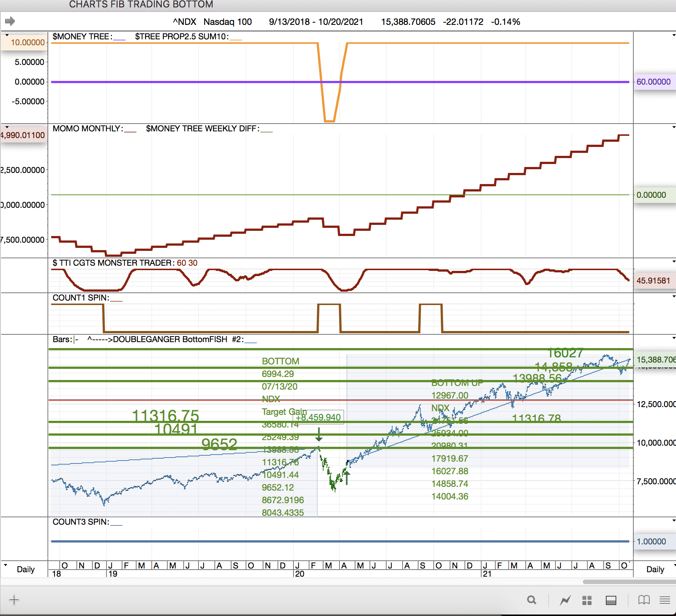Screen dimensions: 676x616
Task: Click the orange $TREE PROP2.5 SUM10 color line
Action: [x=236, y=39]
